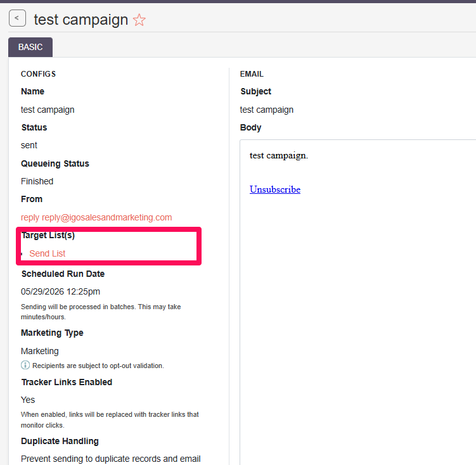Screen dimensions: 476x465
Task: Click the EMAIL section heading
Action: point(252,74)
